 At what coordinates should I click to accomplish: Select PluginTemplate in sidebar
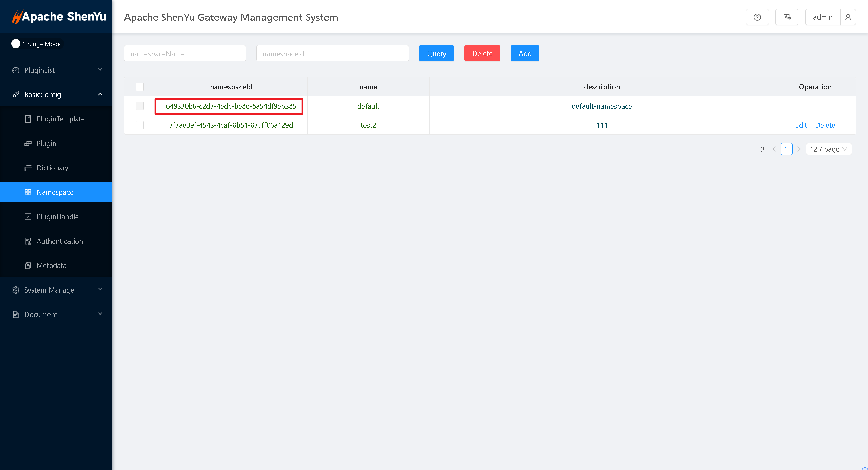pos(60,119)
